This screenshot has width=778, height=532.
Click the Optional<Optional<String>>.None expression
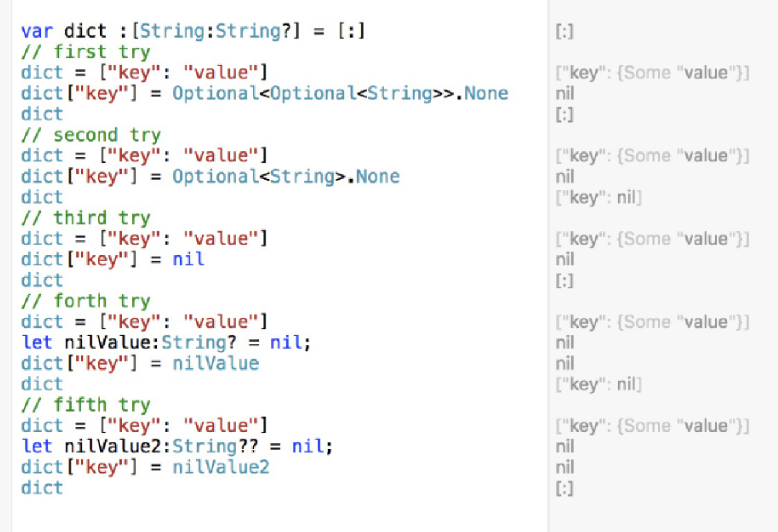(x=340, y=93)
